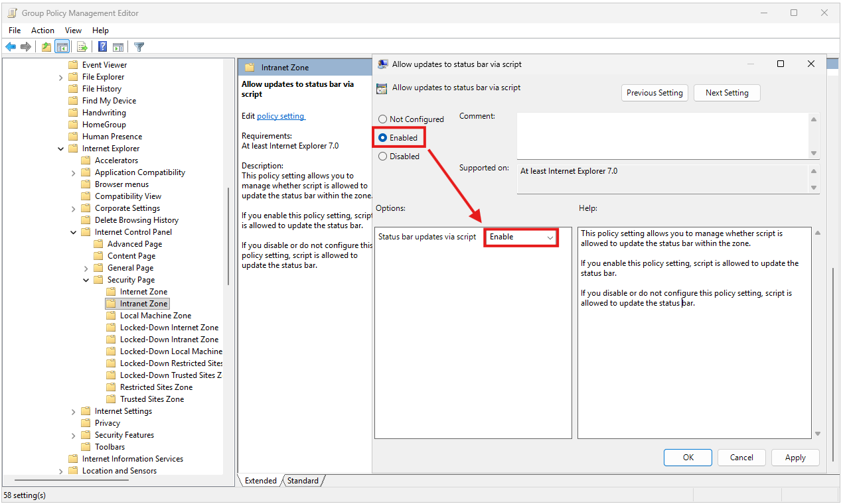Click the policy setting icon beside heading
Image resolution: width=841 pixels, height=504 pixels.
click(x=382, y=88)
